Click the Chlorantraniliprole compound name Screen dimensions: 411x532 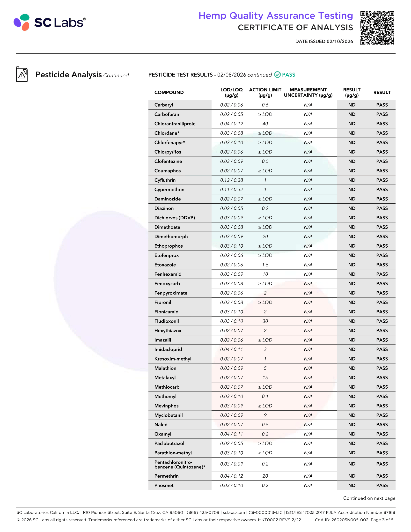tap(175, 124)
